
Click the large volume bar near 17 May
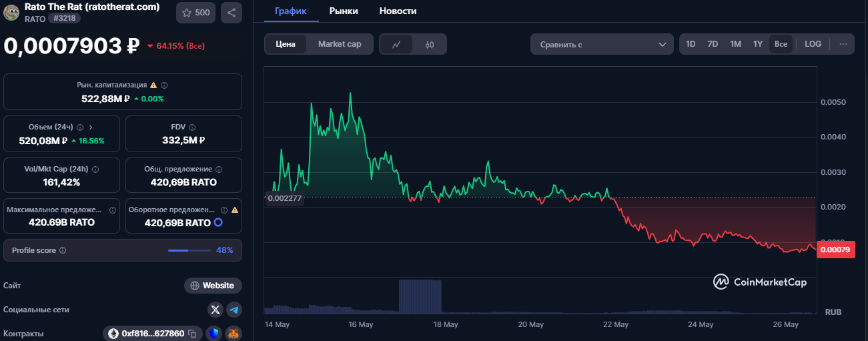tap(420, 296)
